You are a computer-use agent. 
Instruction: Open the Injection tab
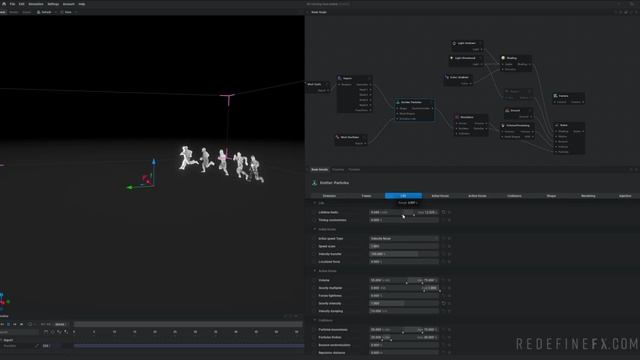coord(625,196)
